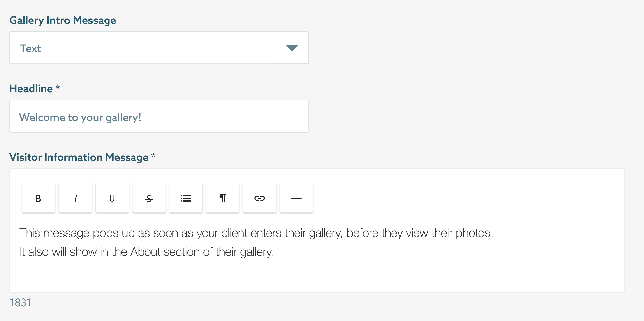Focus the Headline input field
Screen dimensions: 644x321
[x=159, y=116]
